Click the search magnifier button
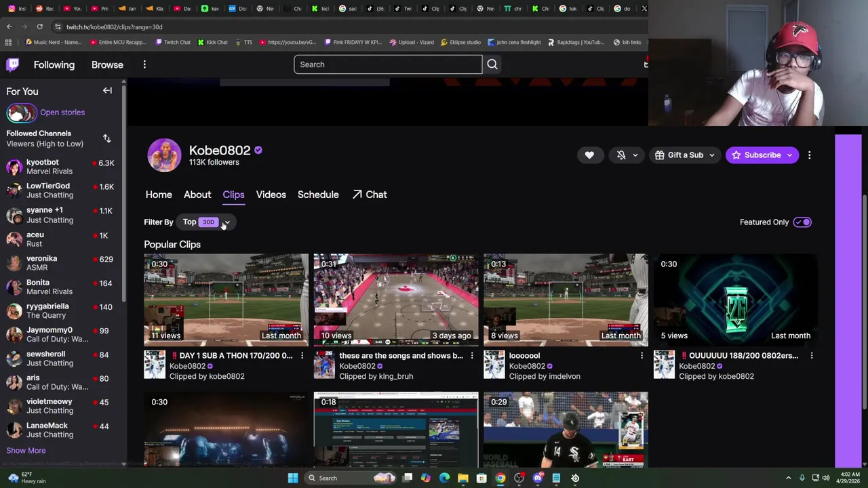This screenshot has width=868, height=488. pos(492,64)
